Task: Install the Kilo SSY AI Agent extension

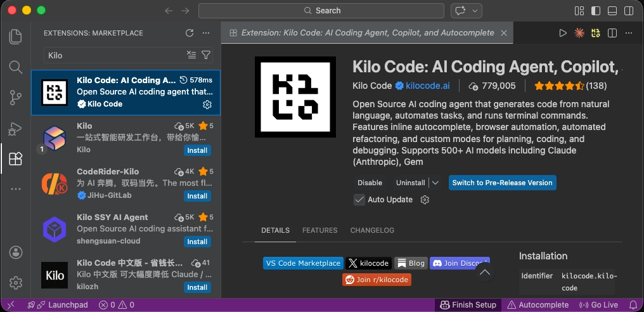Action: point(197,242)
